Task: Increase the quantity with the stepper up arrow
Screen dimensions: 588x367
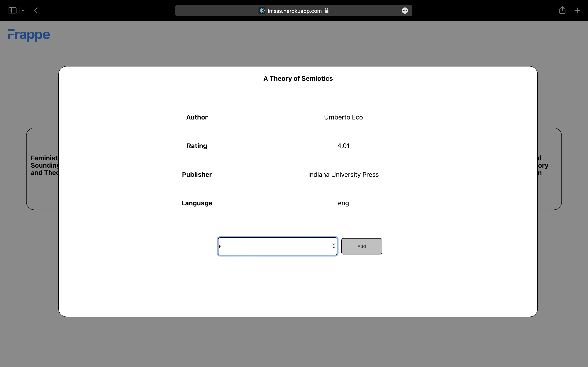Action: [x=334, y=244]
